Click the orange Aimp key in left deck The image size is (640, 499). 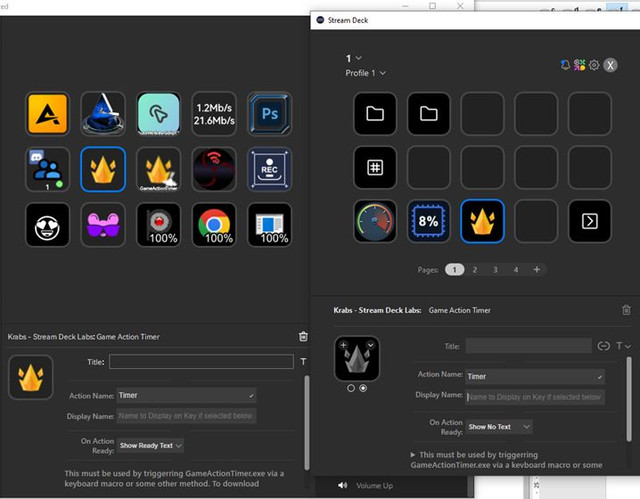pos(47,114)
